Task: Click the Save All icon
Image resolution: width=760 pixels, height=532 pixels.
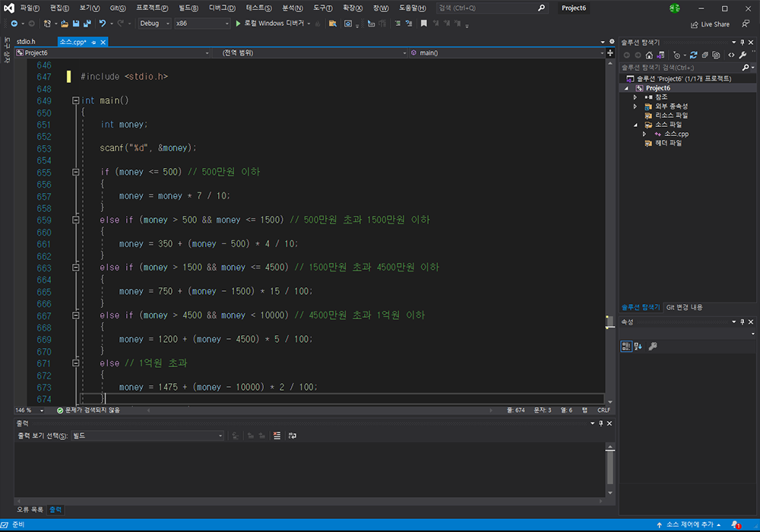Action: click(87, 24)
